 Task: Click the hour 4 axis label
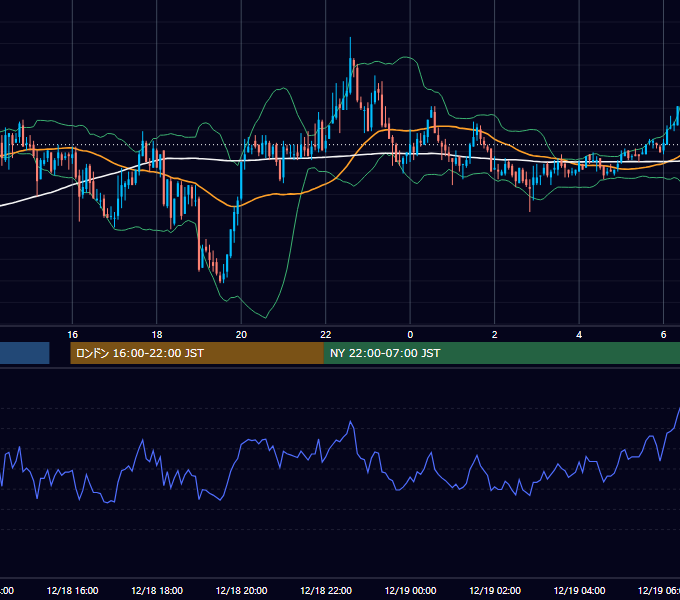tap(579, 335)
